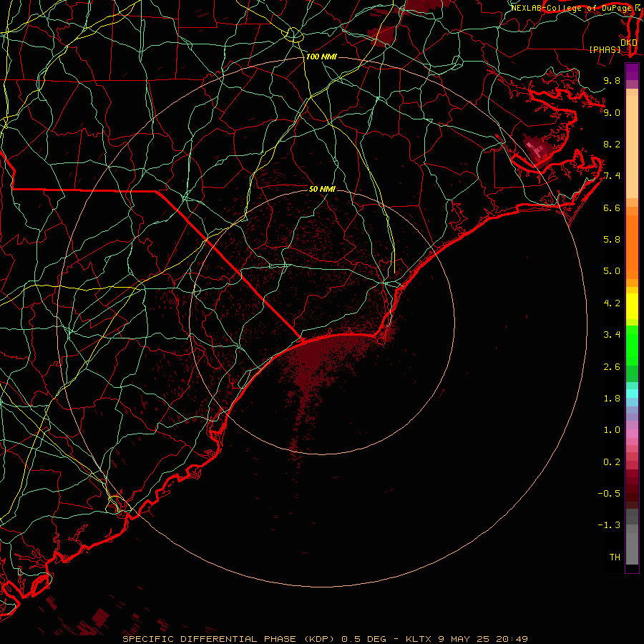Click the 100 NMI range ring label

coord(321,57)
